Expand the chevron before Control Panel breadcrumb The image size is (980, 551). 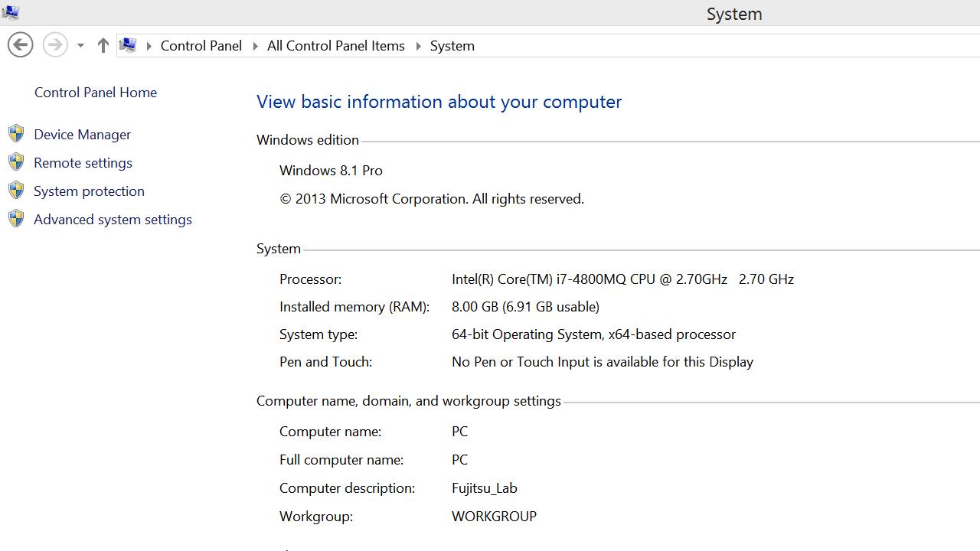[x=149, y=46]
